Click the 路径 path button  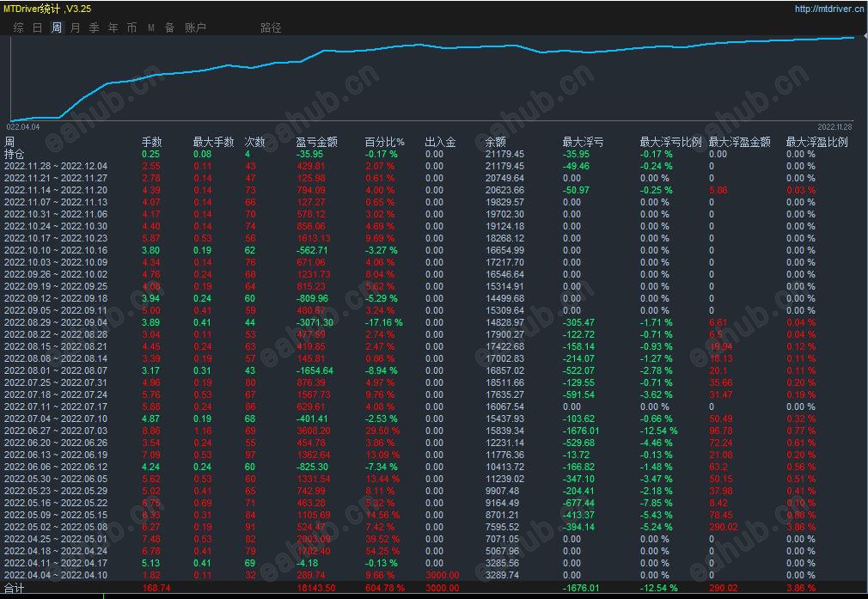click(271, 28)
